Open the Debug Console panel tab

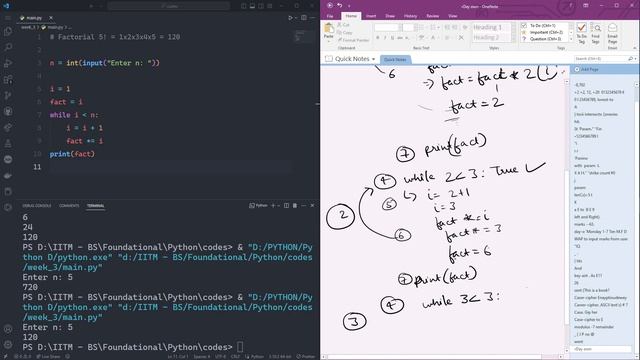coord(37,206)
